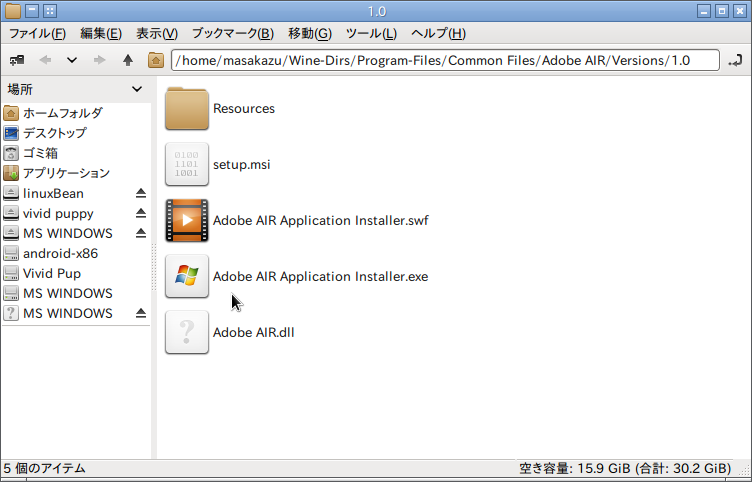Open new tab icon in toolbar
The height and width of the screenshot is (482, 752).
pyautogui.click(x=17, y=60)
